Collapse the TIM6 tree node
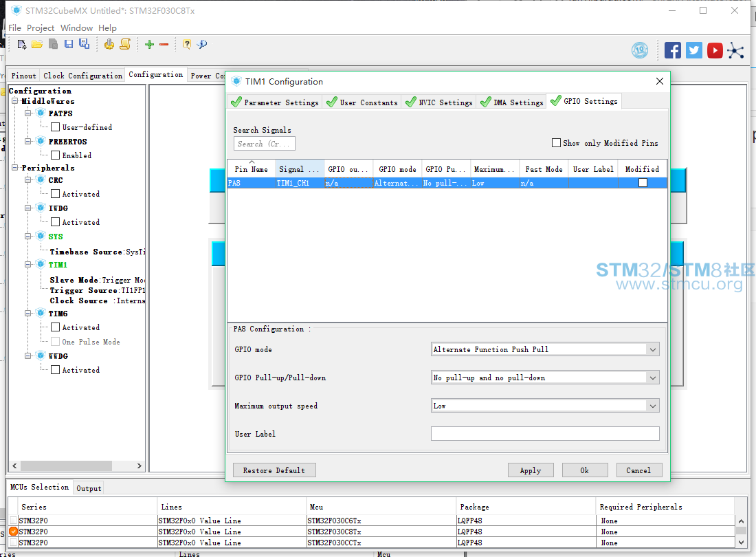The width and height of the screenshot is (756, 557). pos(28,314)
